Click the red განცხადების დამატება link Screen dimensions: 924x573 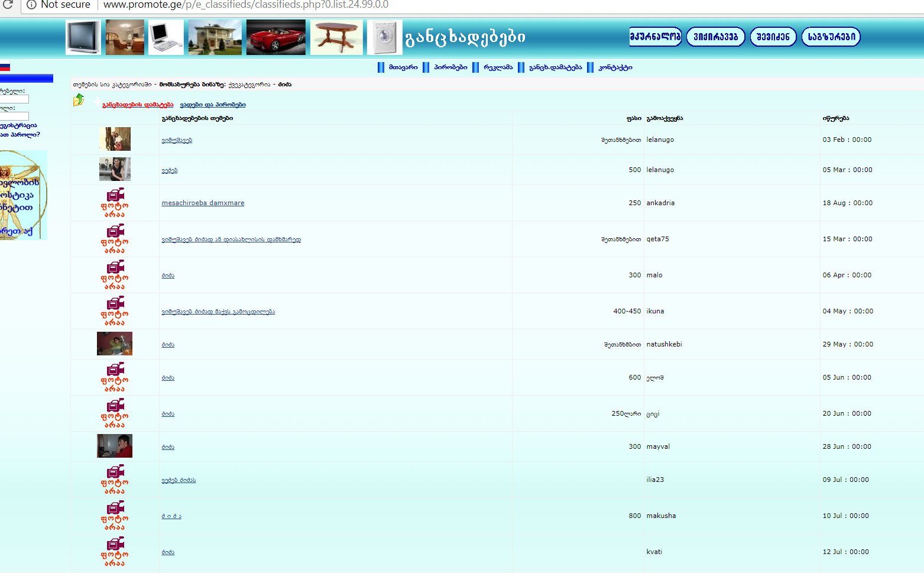point(138,105)
